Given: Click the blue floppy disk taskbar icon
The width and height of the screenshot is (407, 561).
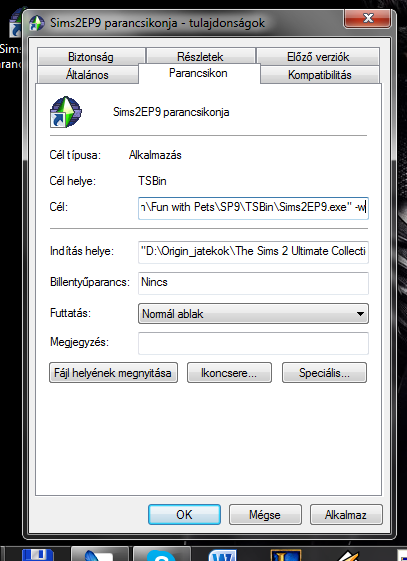Looking at the screenshot, I should tap(37, 555).
